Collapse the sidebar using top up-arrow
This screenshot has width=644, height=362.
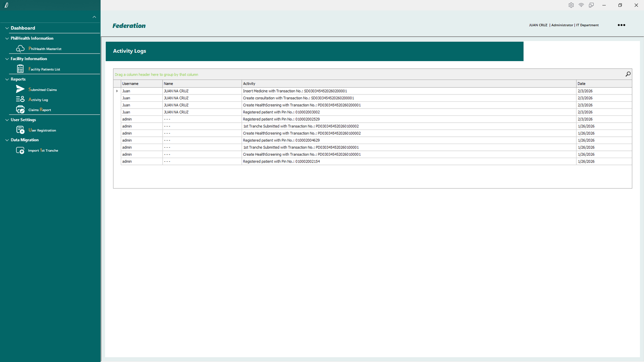[x=94, y=17]
